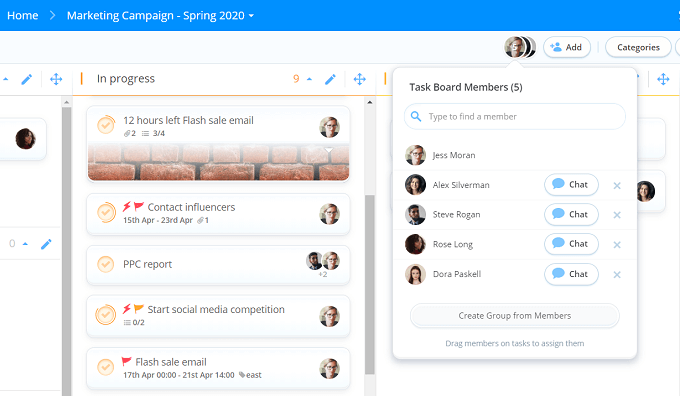Click in the find a member search field
Image resolution: width=680 pixels, height=396 pixels.
515,116
